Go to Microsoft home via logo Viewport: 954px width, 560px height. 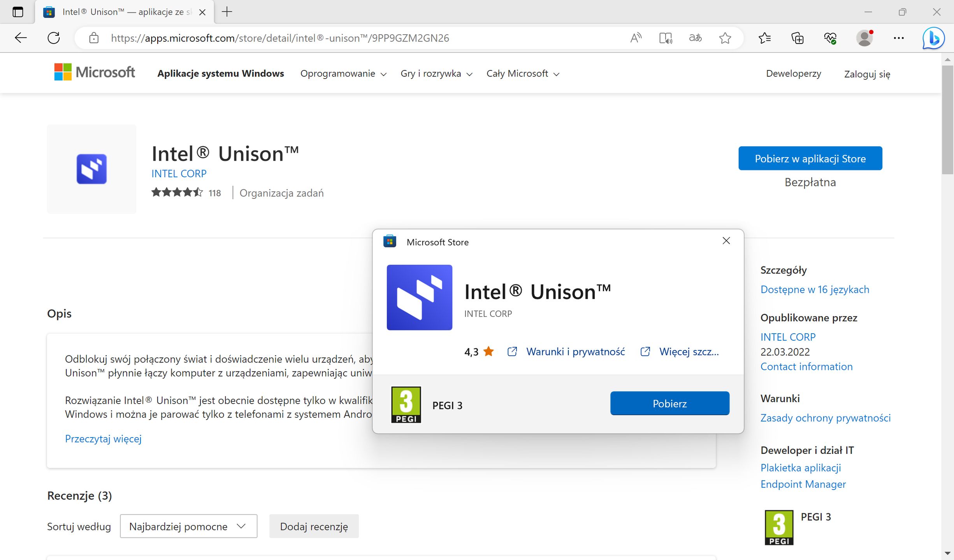[95, 72]
